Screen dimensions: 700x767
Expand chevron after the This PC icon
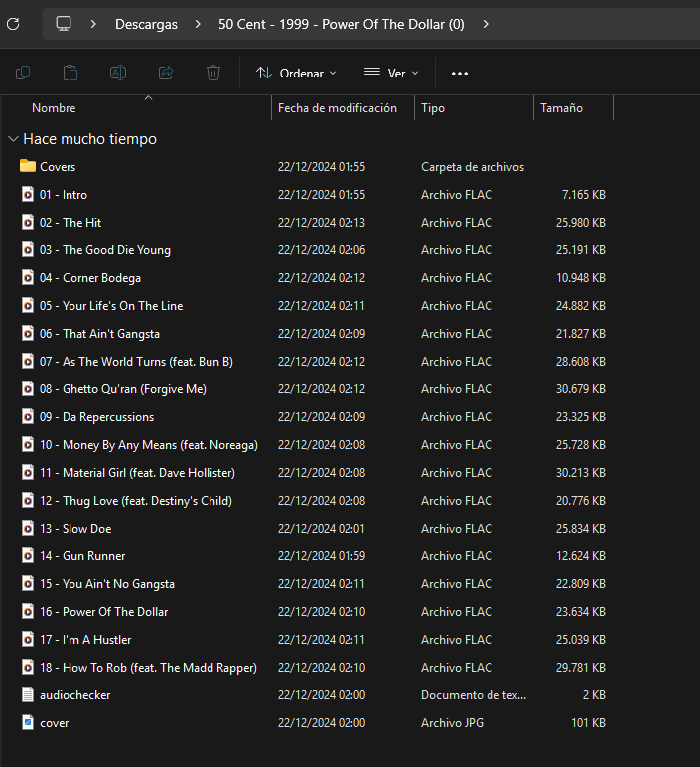click(93, 24)
